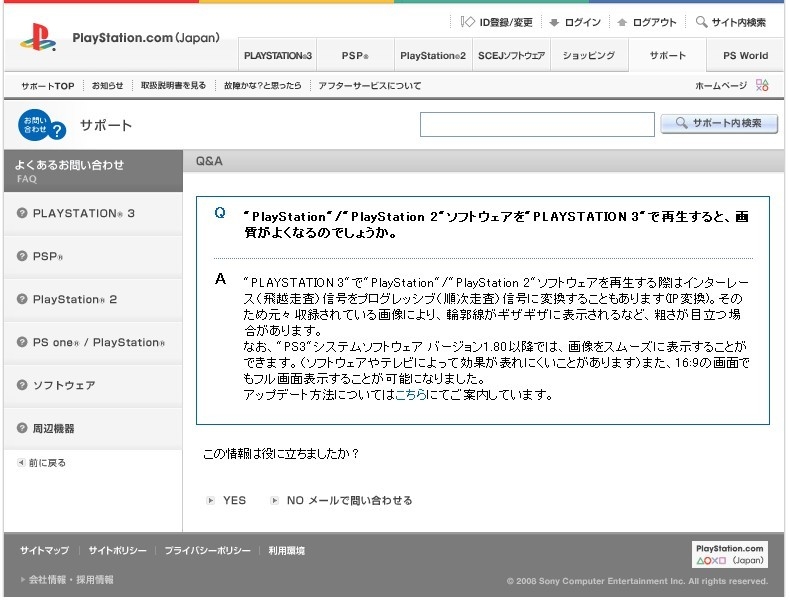Click the よくあるお問い合わせ FAQ header
Screen dimensions: 790x602
[93, 171]
